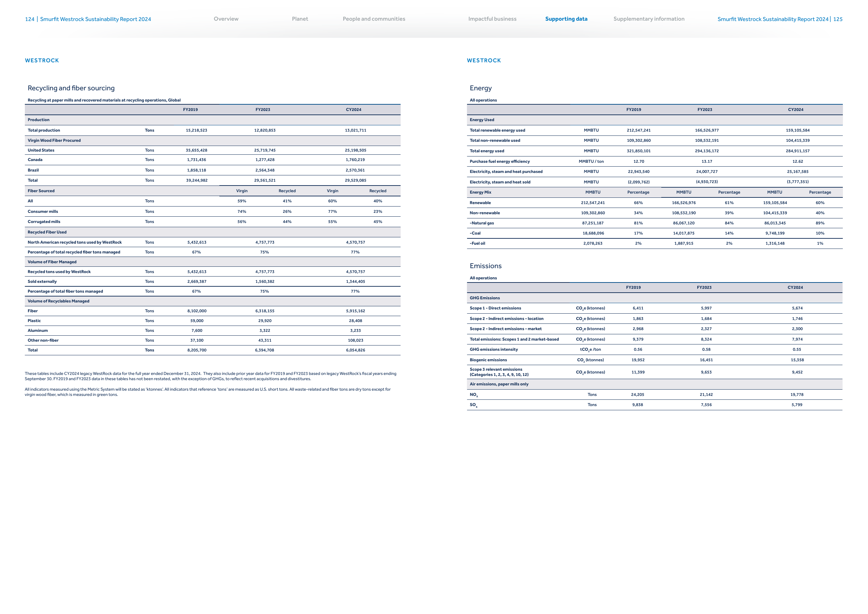868x614 pixels.
Task: Open the Supplementary information tab
Action: [649, 19]
